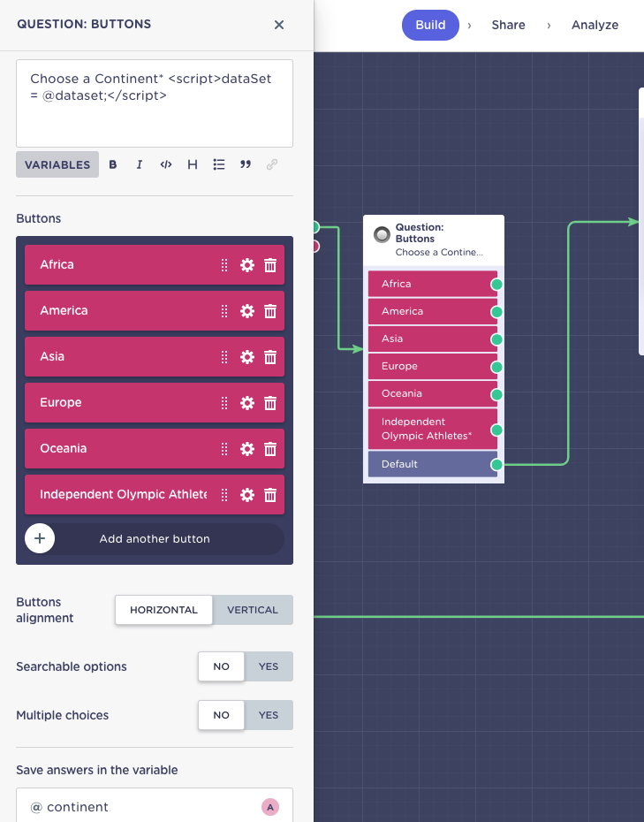Switch to the Build tab
The image size is (644, 822).
pos(430,25)
